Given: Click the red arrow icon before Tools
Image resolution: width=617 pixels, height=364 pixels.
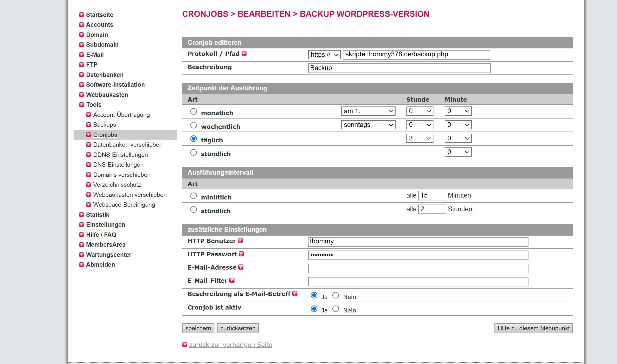Looking at the screenshot, I should click(82, 105).
